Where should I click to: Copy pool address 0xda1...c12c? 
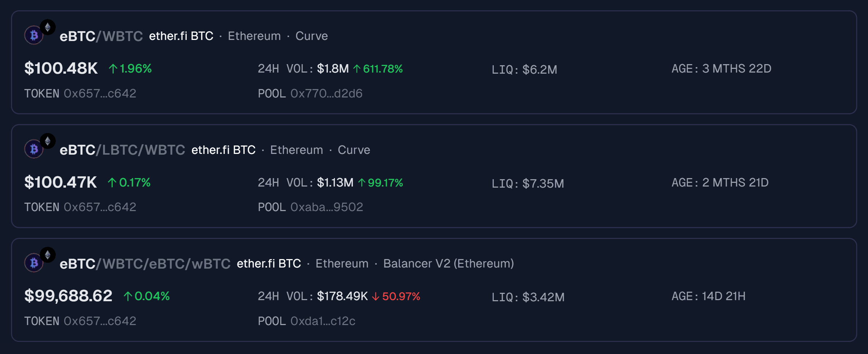click(323, 321)
